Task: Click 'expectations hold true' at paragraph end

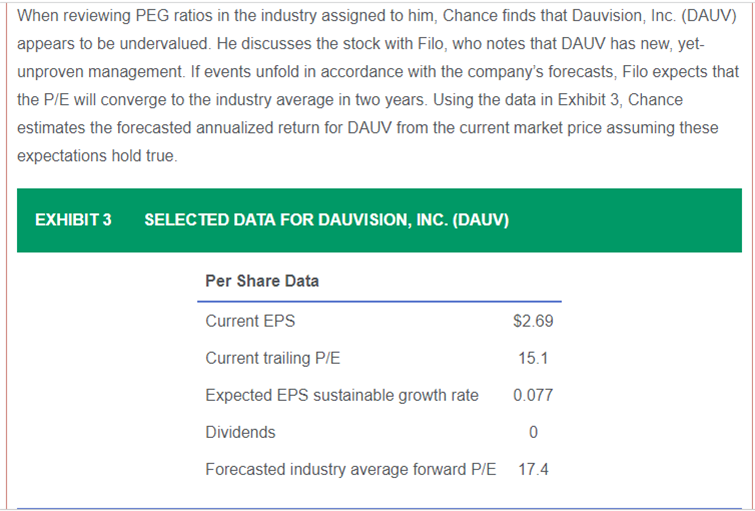Action: [97, 157]
